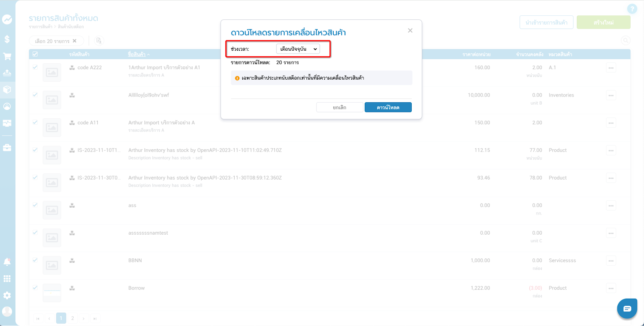Open the settings gear in sidebar
The width and height of the screenshot is (644, 326).
pos(7,295)
